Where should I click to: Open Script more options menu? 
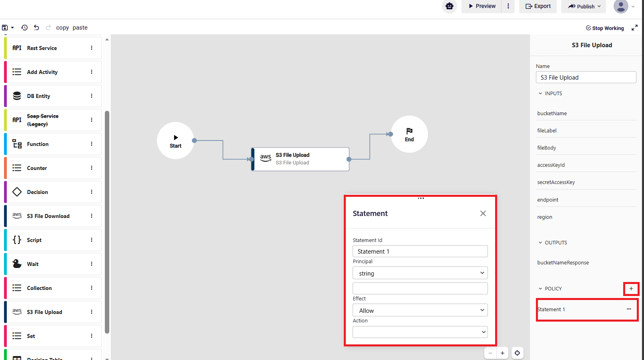[x=92, y=240]
